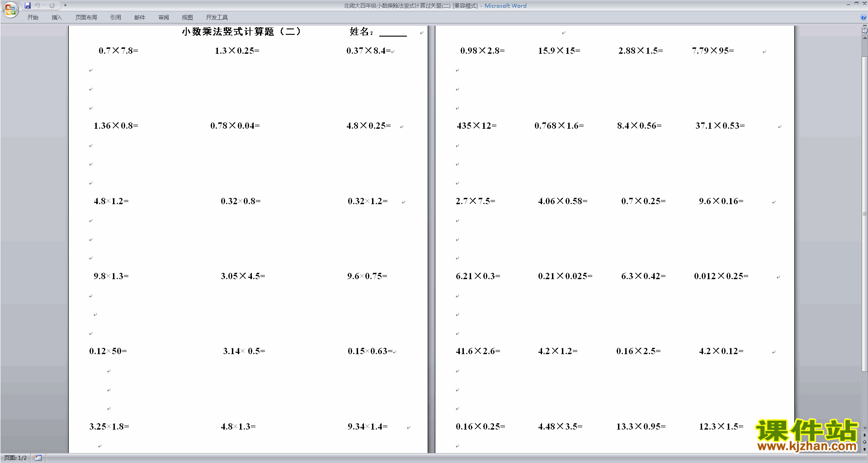Click the problem 3.25×1.8=
This screenshot has width=868, height=463.
point(109,426)
